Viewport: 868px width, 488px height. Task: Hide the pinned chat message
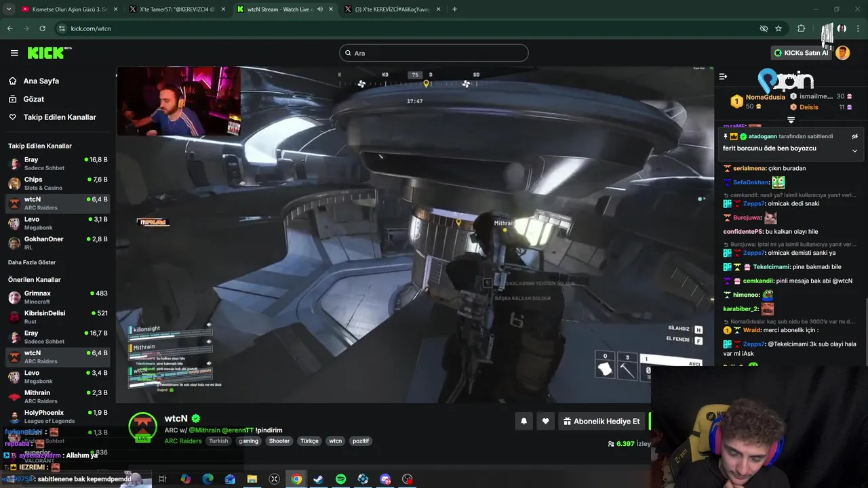[x=854, y=136]
